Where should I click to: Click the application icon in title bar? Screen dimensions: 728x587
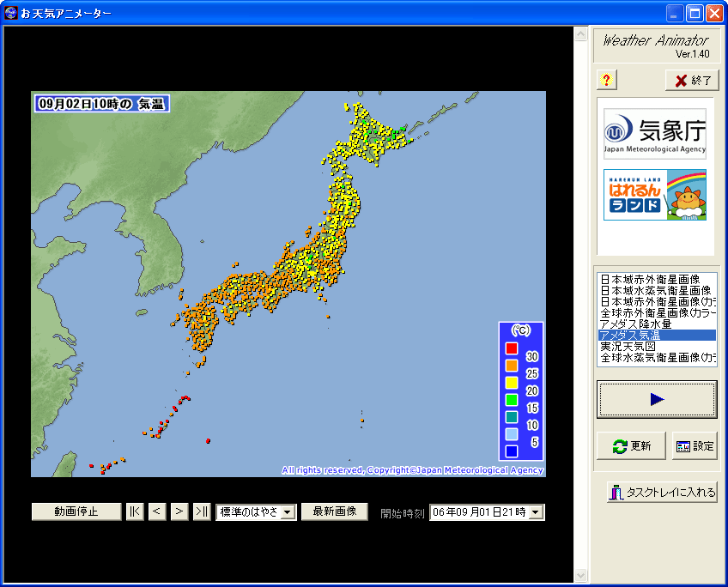10,13
